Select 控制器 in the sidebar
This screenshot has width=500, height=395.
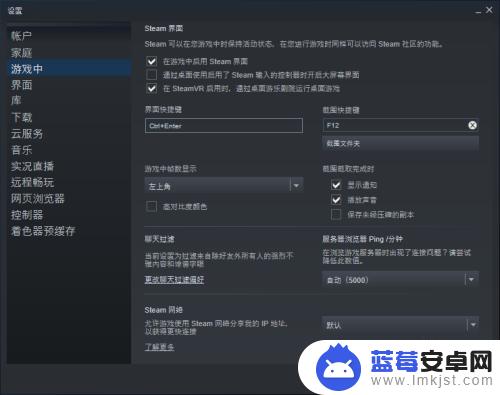point(27,215)
